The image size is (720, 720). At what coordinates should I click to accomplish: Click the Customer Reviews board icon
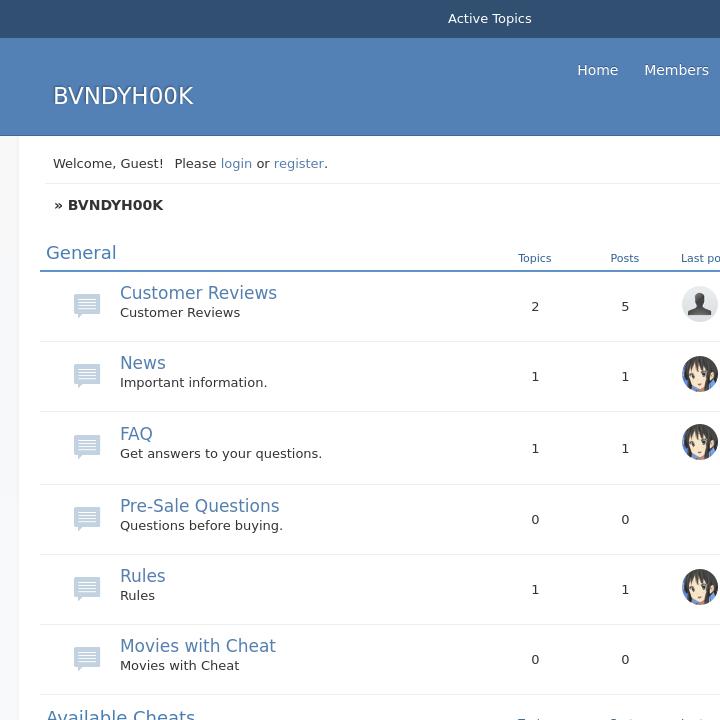87,305
